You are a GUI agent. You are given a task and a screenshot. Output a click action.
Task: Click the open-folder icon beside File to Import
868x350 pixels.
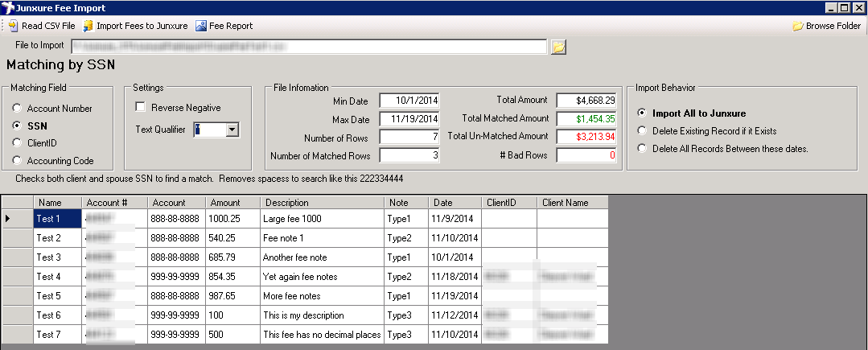coord(558,47)
